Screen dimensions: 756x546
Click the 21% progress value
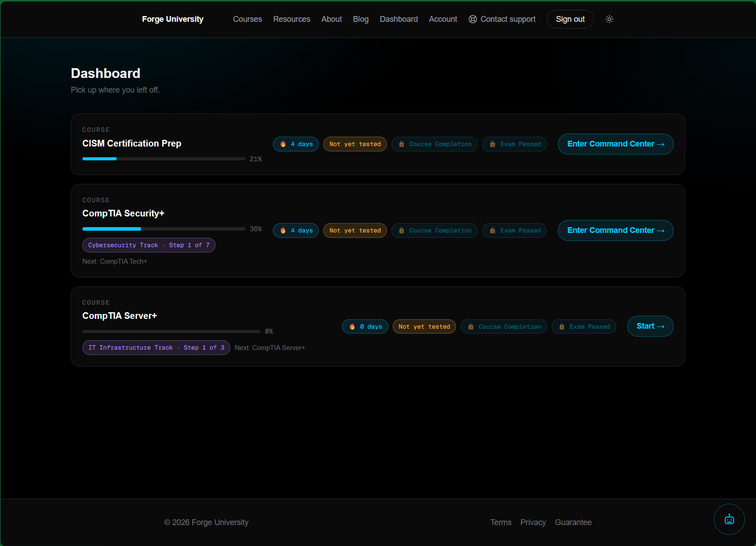click(256, 159)
